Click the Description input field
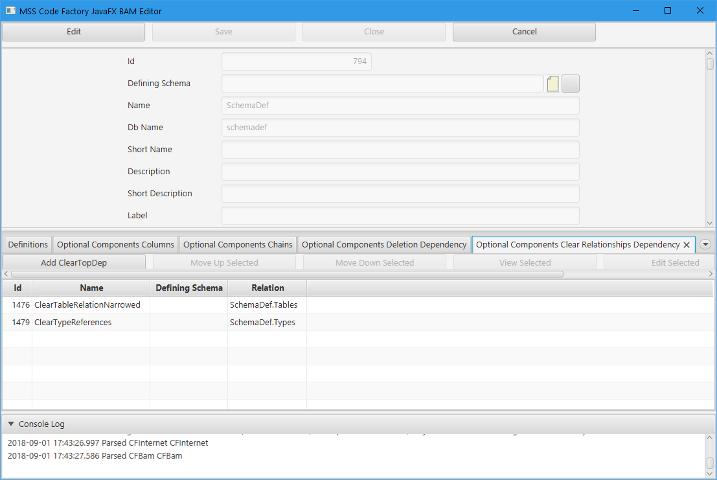This screenshot has width=717, height=480. point(400,172)
